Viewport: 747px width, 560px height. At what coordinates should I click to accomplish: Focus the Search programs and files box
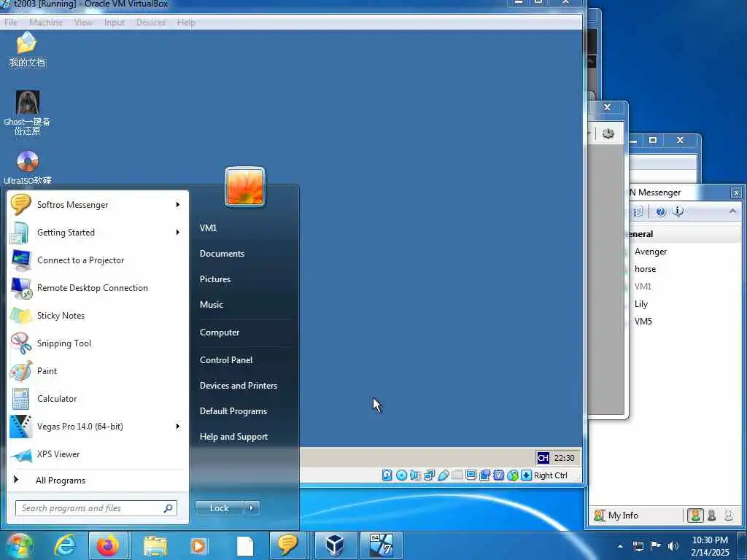(x=96, y=508)
